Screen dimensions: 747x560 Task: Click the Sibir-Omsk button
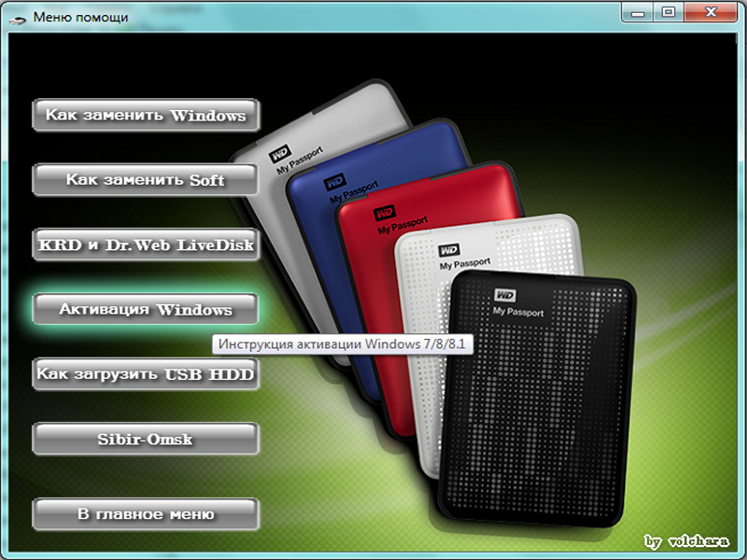[x=146, y=439]
